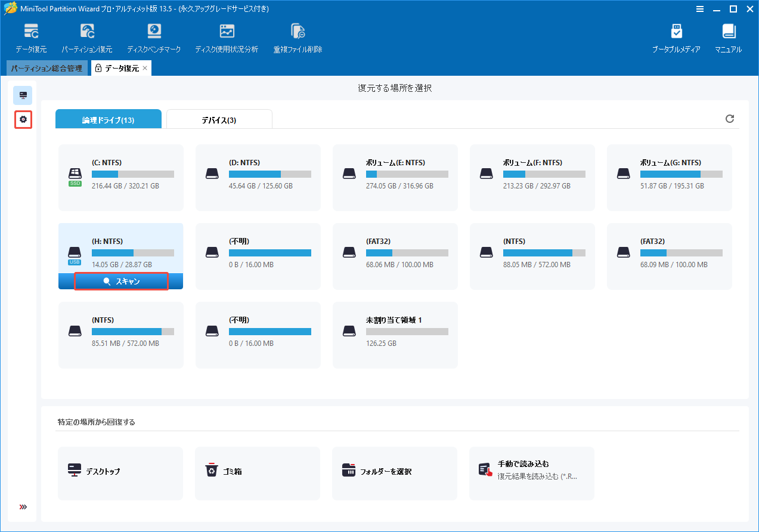Switch to the パーティション総合管理 tab
This screenshot has width=759, height=532.
(x=47, y=68)
